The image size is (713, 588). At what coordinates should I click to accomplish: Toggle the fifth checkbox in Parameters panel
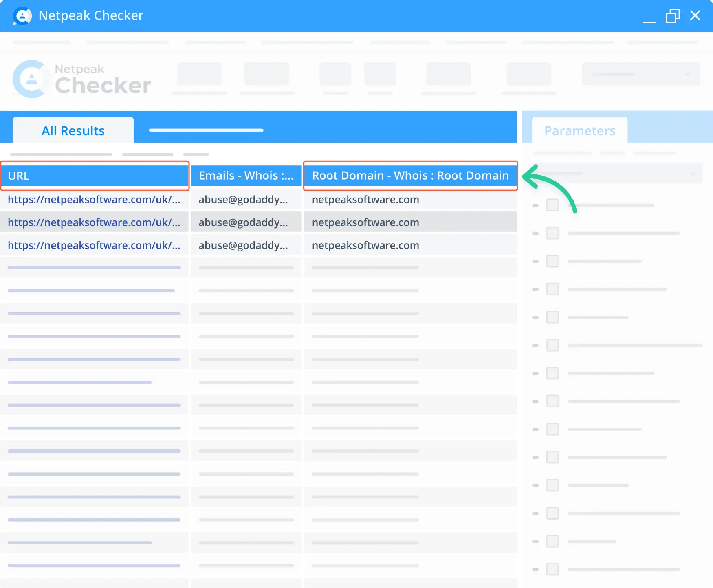[552, 317]
